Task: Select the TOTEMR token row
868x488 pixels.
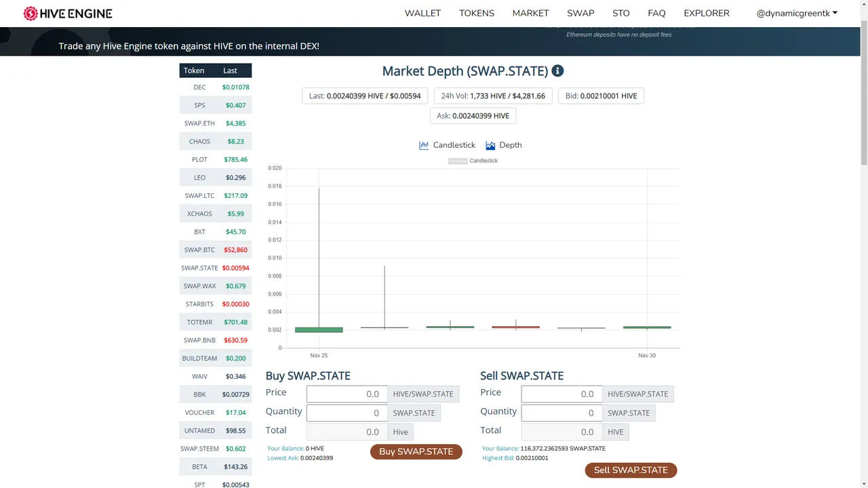Action: (216, 322)
